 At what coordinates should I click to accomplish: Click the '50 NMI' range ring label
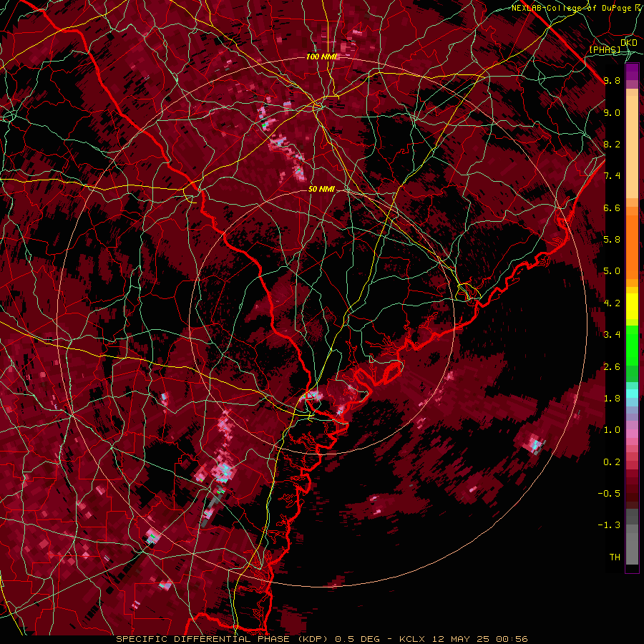[x=321, y=190]
